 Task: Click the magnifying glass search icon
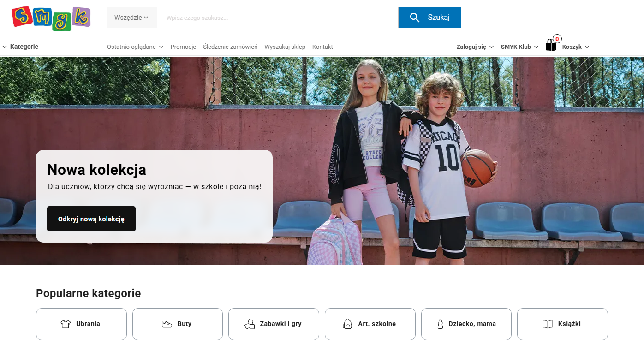(x=414, y=18)
